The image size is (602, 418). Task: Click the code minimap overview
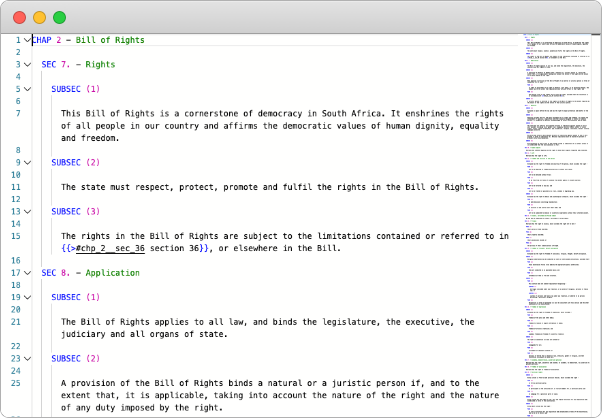pos(557,225)
